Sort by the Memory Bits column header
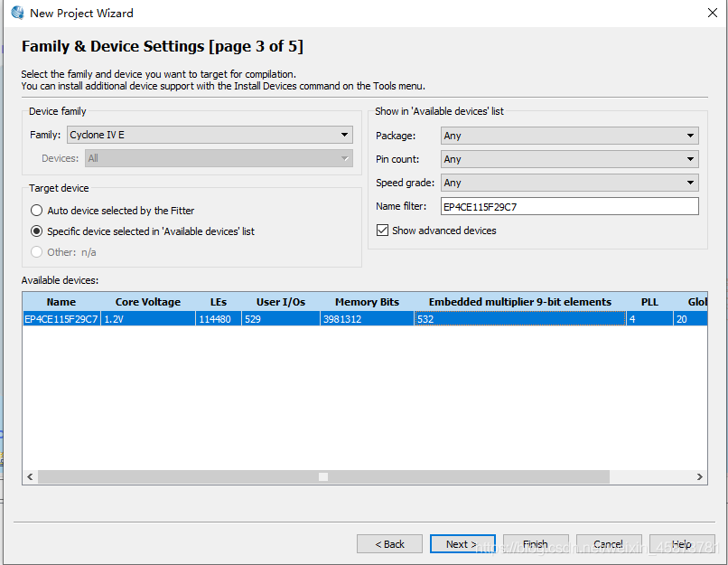The image size is (728, 565). 367,302
